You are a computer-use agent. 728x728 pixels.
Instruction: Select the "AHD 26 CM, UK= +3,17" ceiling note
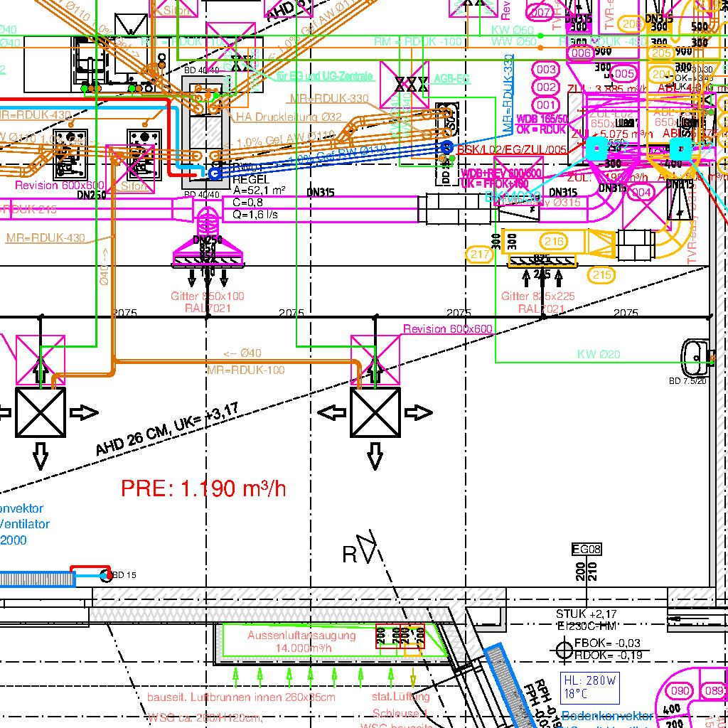[x=167, y=429]
